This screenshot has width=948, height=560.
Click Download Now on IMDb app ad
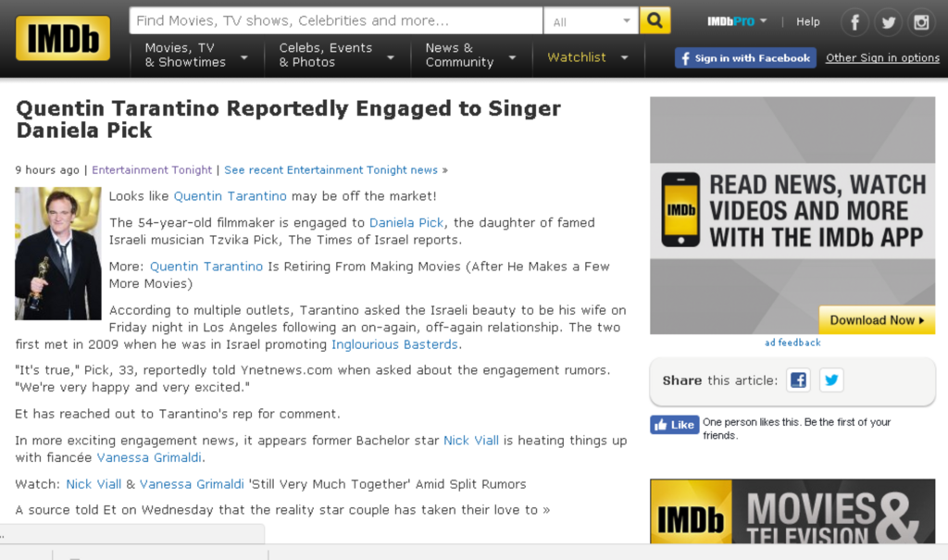[877, 320]
